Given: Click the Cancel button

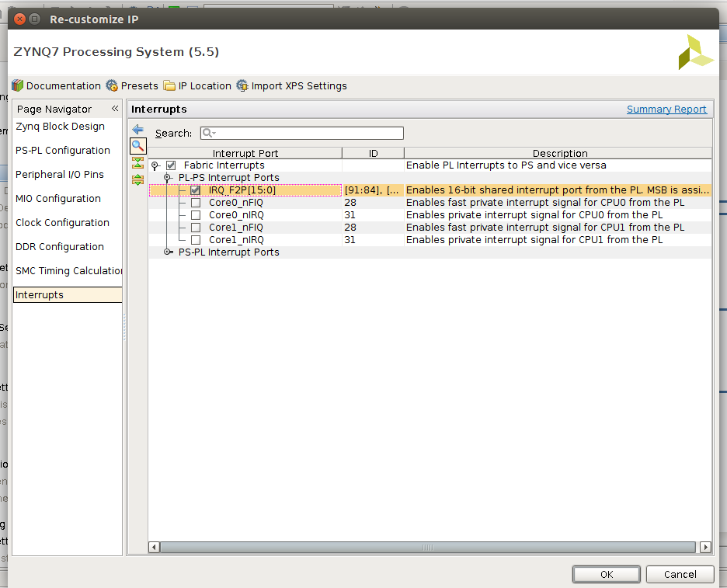Looking at the screenshot, I should pos(680,574).
